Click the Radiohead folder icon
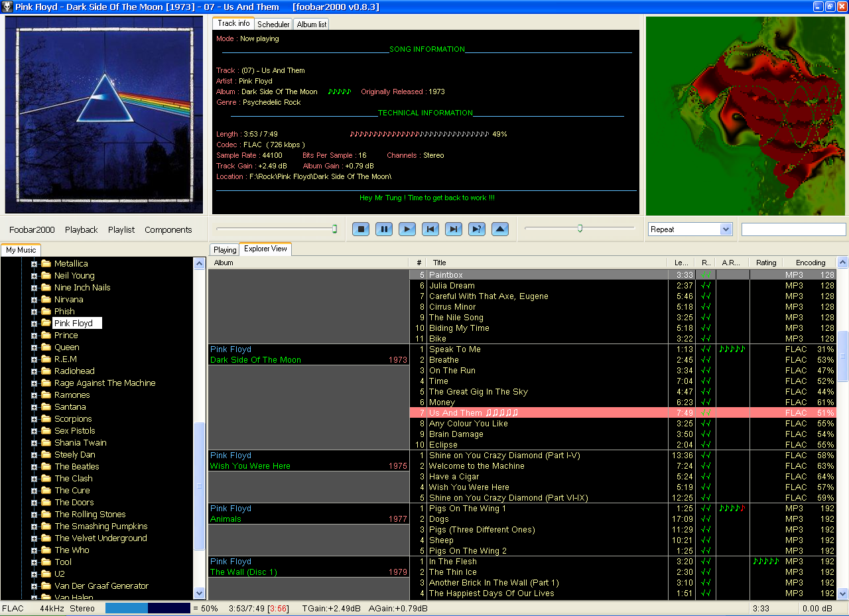 pos(46,371)
